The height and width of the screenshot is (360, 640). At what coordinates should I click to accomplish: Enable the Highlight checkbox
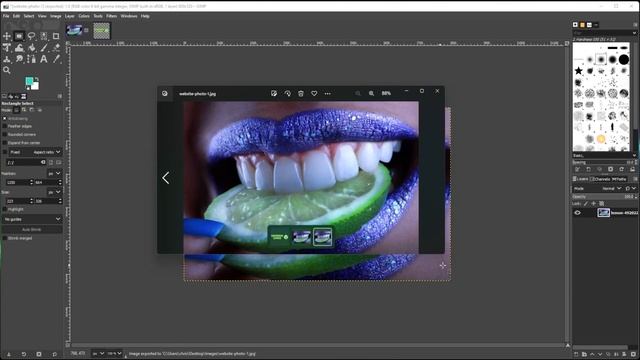tap(5, 209)
